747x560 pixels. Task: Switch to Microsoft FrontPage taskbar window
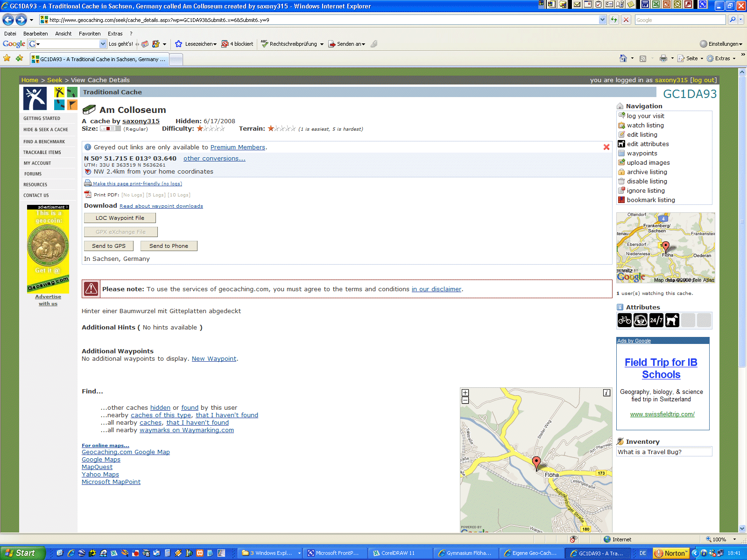tap(334, 553)
